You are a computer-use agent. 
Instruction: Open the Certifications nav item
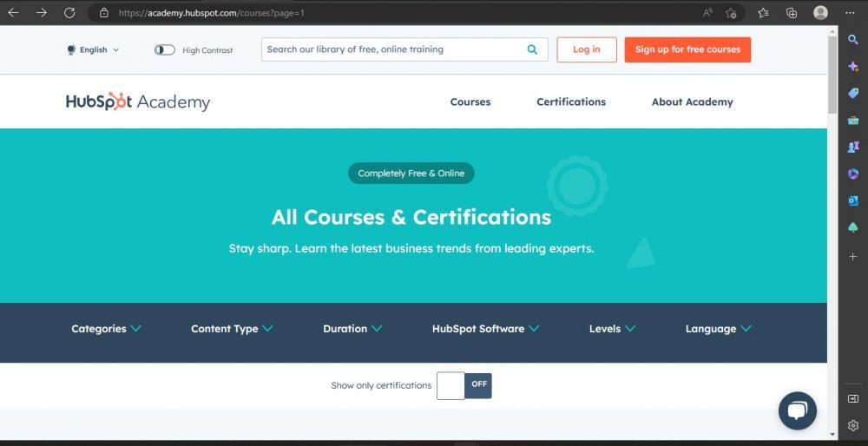[x=571, y=102]
